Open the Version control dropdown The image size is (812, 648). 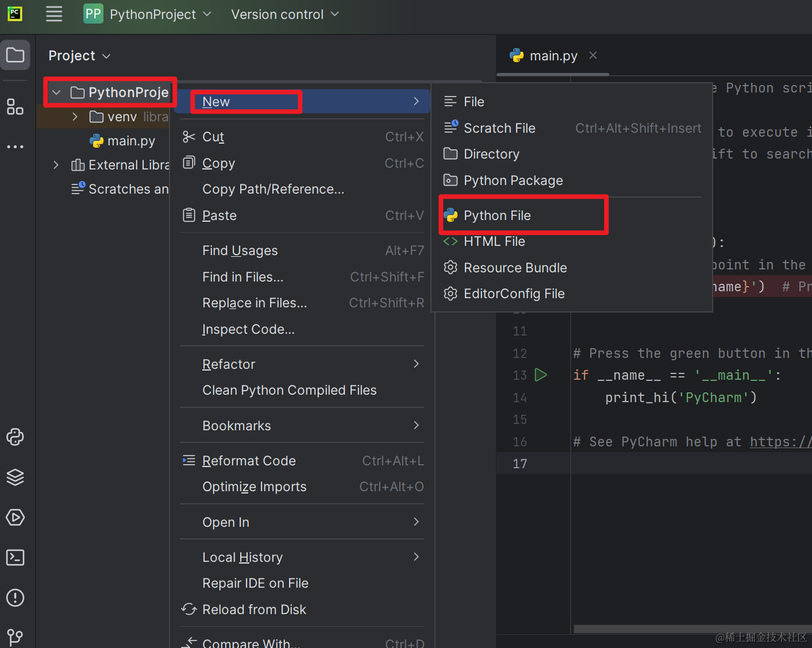click(x=285, y=14)
